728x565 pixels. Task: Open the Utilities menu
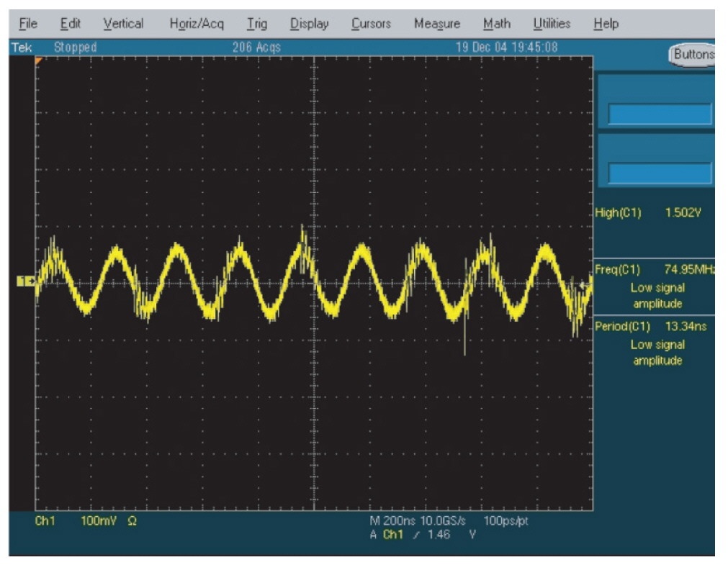tap(552, 24)
